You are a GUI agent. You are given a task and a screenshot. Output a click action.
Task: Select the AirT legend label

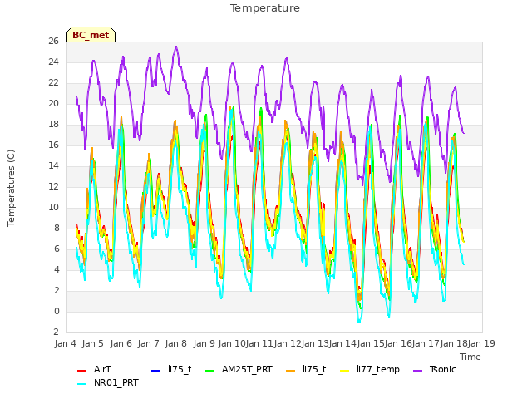pos(102,369)
